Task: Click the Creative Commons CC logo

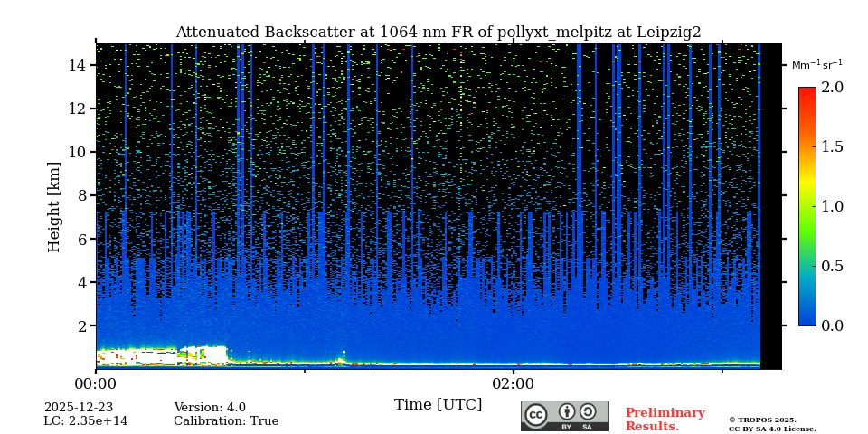Action: coord(536,415)
